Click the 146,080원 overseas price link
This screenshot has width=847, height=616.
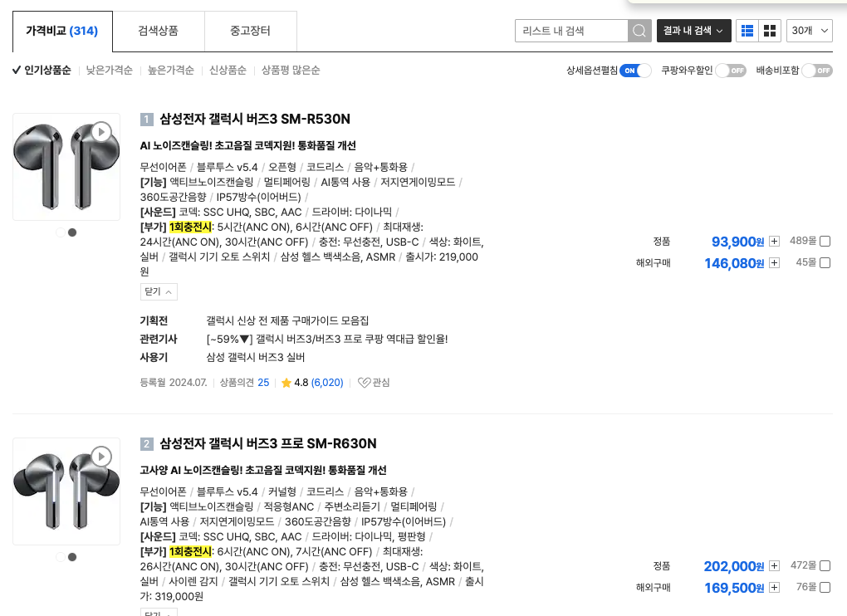[x=734, y=263]
